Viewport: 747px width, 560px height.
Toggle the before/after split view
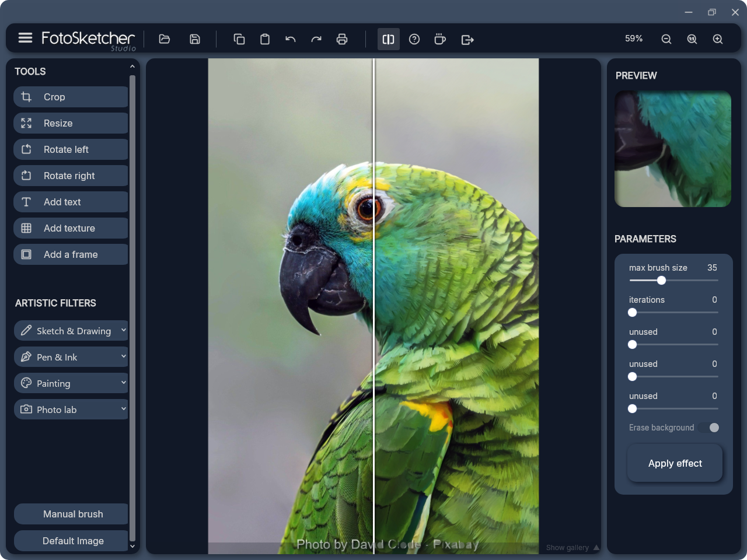coord(388,39)
